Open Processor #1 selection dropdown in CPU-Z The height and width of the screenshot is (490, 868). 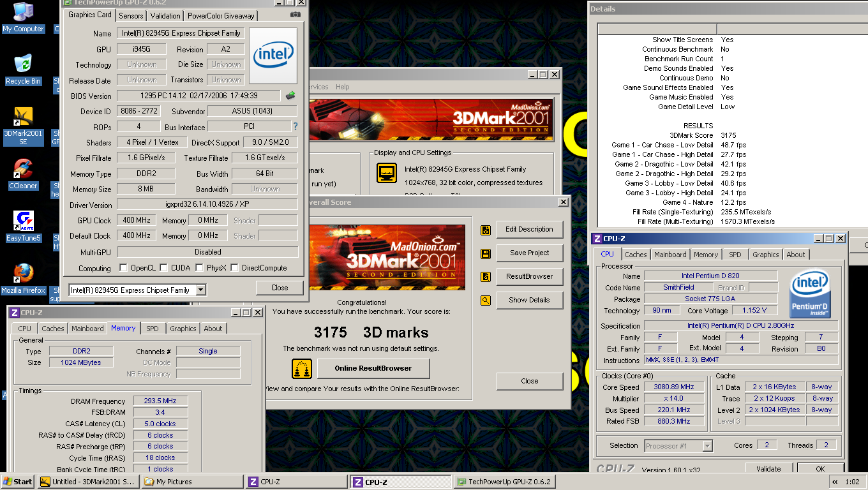pos(707,446)
